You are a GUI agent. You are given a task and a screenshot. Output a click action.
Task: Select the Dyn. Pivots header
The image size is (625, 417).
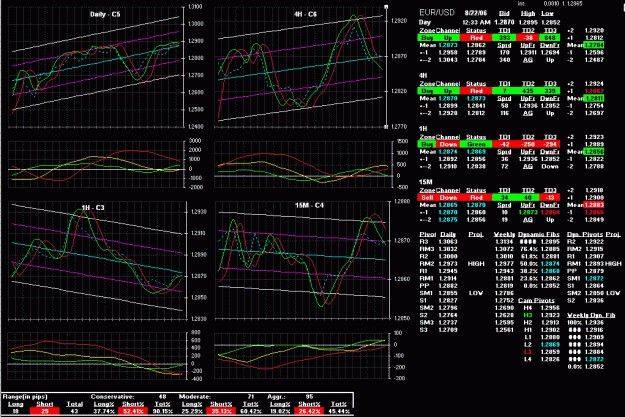pyautogui.click(x=585, y=234)
